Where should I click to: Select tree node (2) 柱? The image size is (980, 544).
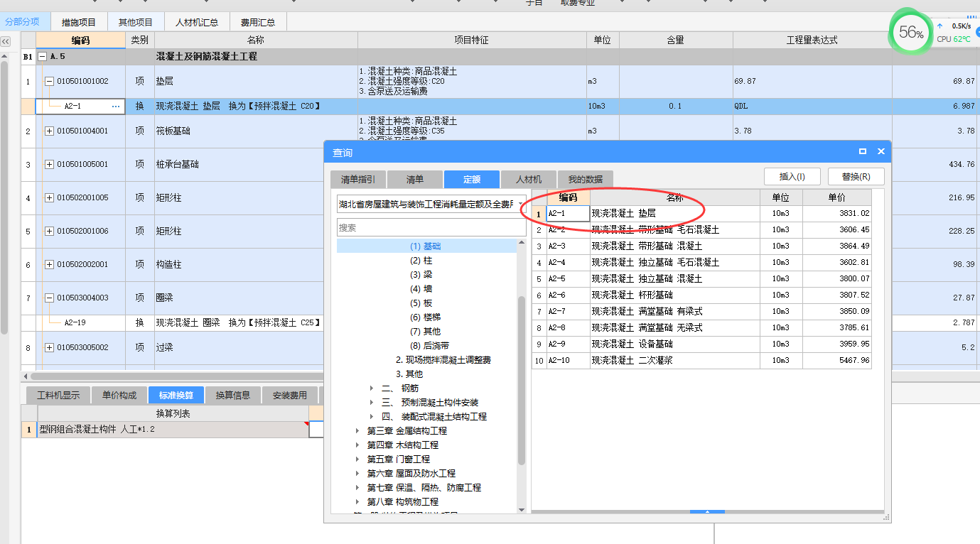(x=421, y=261)
